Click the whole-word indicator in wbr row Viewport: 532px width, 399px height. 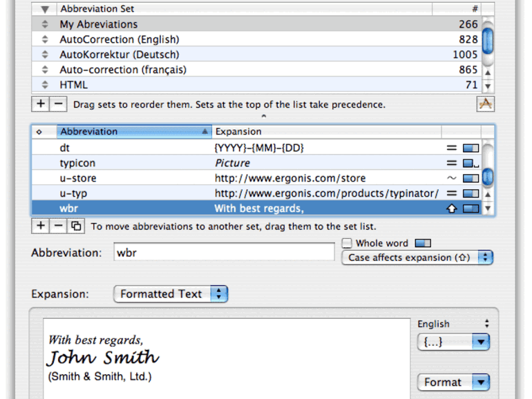[471, 208]
